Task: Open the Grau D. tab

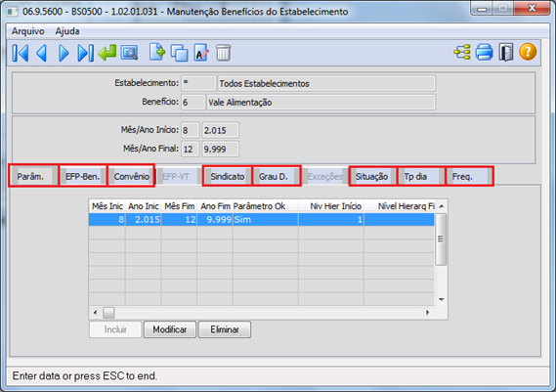Action: (277, 176)
